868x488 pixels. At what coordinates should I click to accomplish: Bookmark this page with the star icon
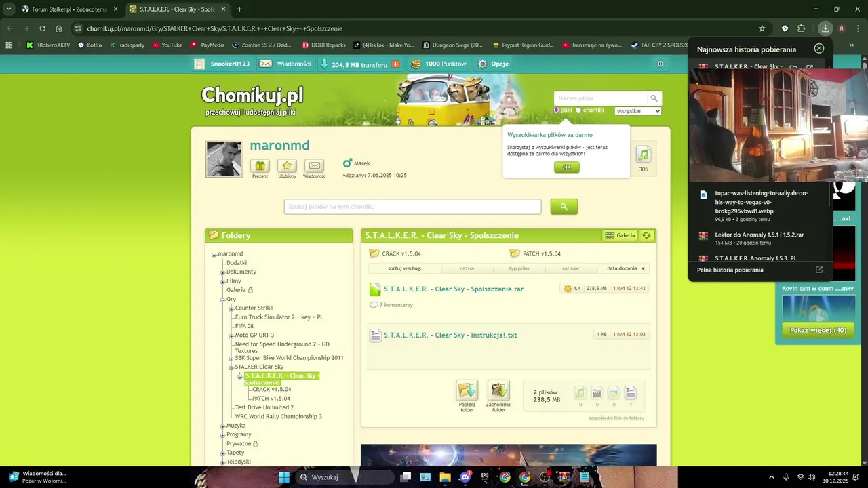[762, 28]
